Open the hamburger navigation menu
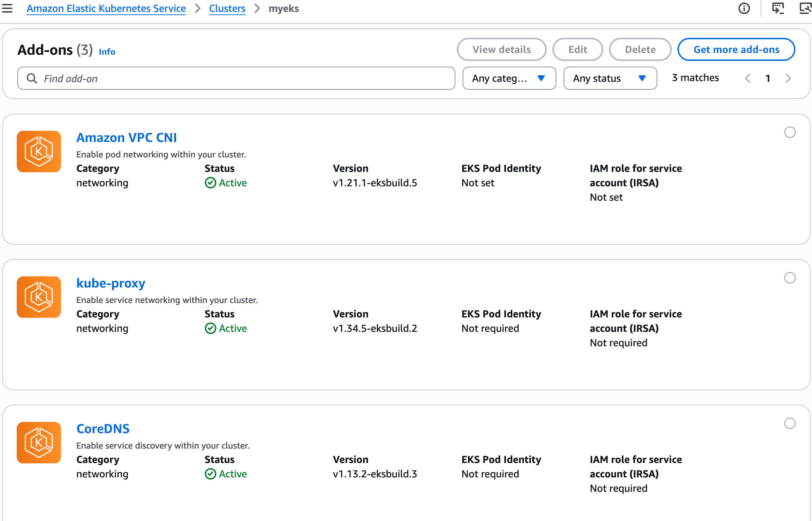The width and height of the screenshot is (812, 521). coord(7,8)
